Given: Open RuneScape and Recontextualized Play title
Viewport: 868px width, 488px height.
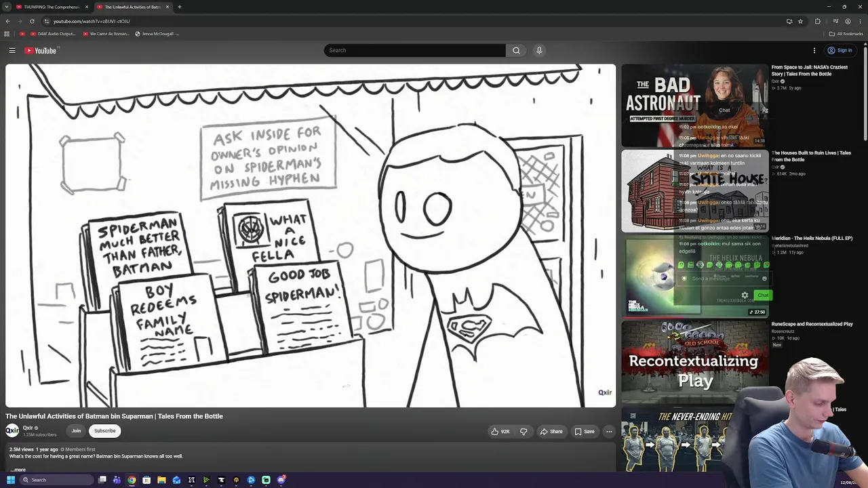Looking at the screenshot, I should pos(812,324).
